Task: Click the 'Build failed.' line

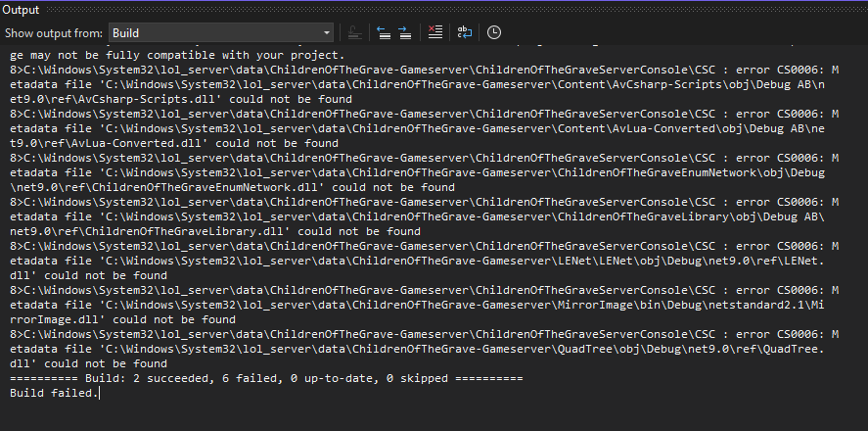Action: click(54, 394)
